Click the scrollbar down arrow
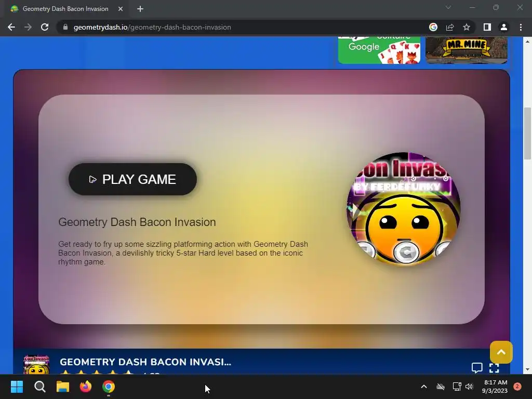 tap(528, 369)
